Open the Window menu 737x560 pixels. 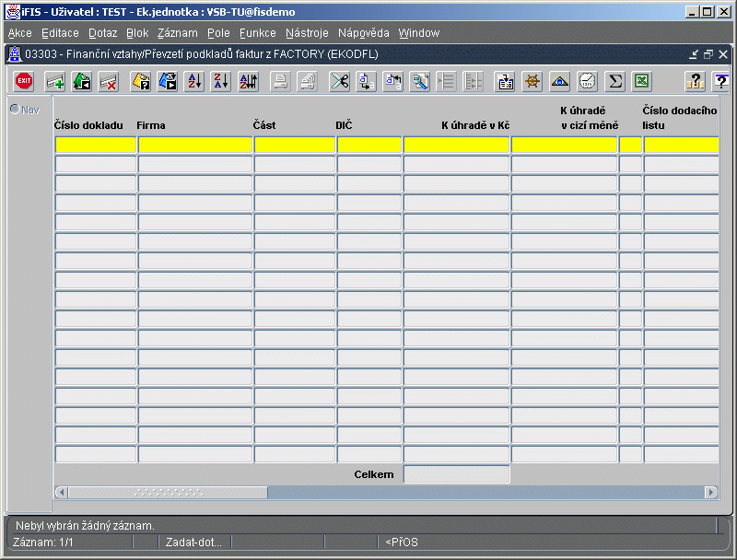tap(419, 33)
